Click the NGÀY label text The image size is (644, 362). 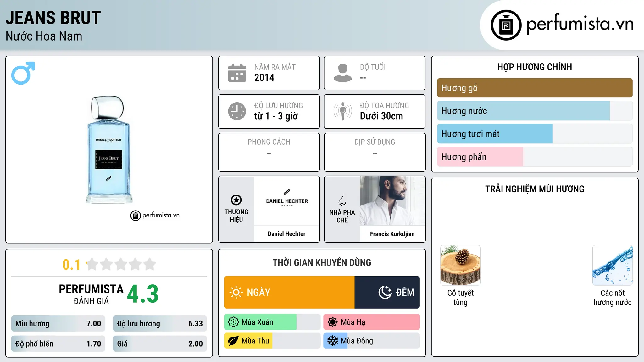coord(258,292)
